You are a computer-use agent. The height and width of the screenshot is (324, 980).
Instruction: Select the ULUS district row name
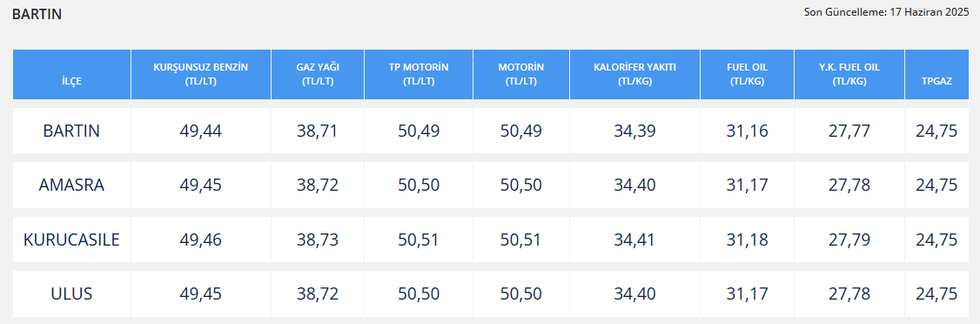[72, 294]
